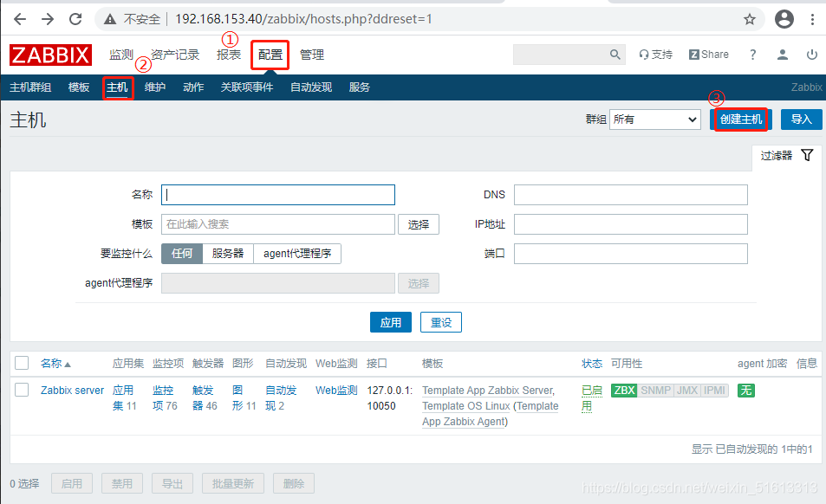Click the 创建主机 button
This screenshot has height=504, width=826.
[x=741, y=120]
